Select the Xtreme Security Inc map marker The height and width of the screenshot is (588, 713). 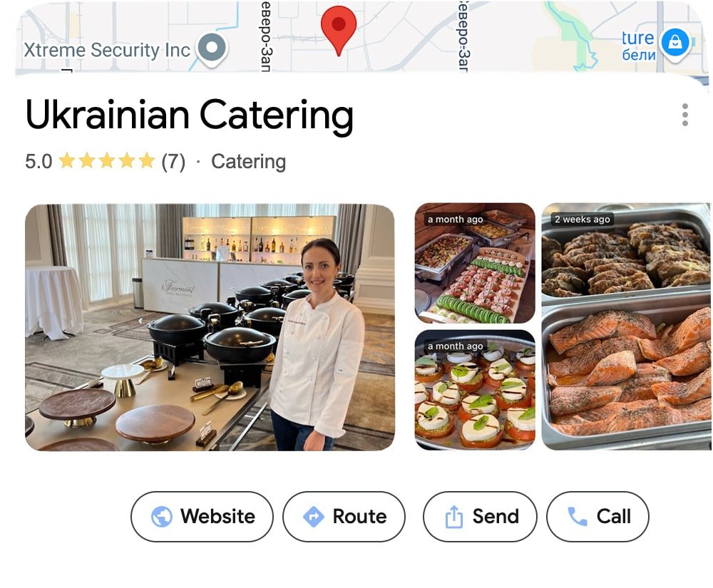pos(212,49)
